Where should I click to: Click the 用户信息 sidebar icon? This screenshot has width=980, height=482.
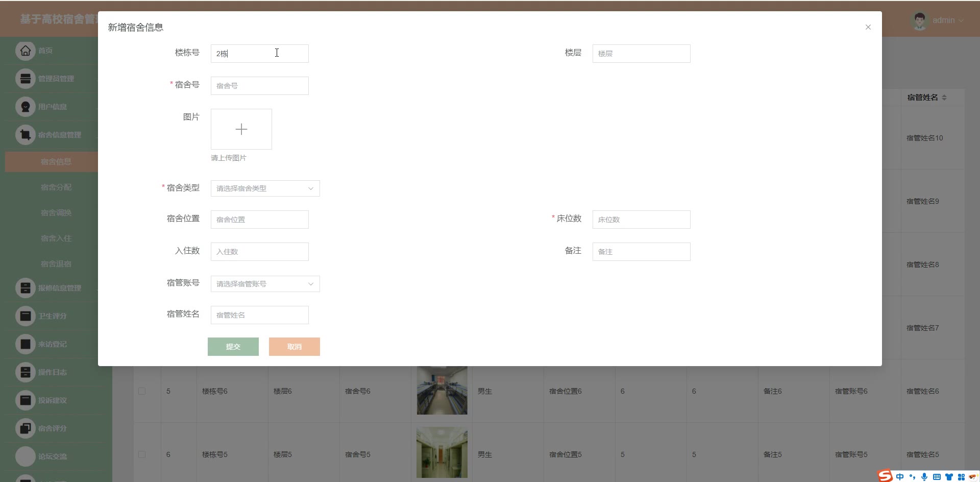[25, 107]
